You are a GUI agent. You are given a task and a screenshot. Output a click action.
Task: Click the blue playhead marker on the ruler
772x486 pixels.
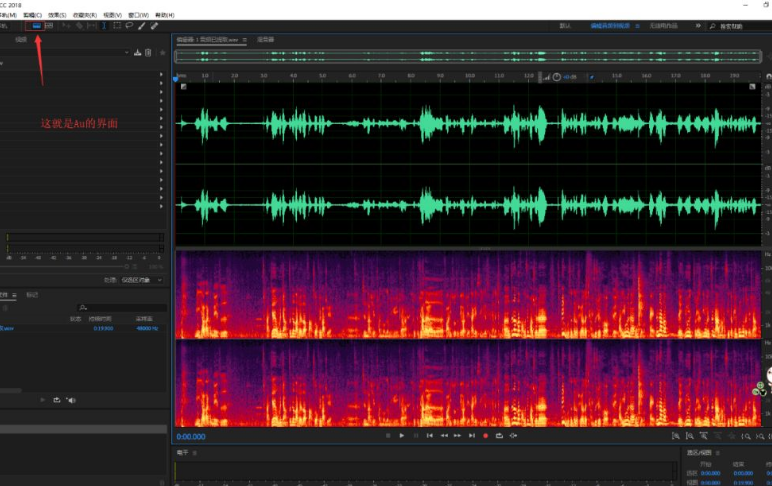click(176, 79)
